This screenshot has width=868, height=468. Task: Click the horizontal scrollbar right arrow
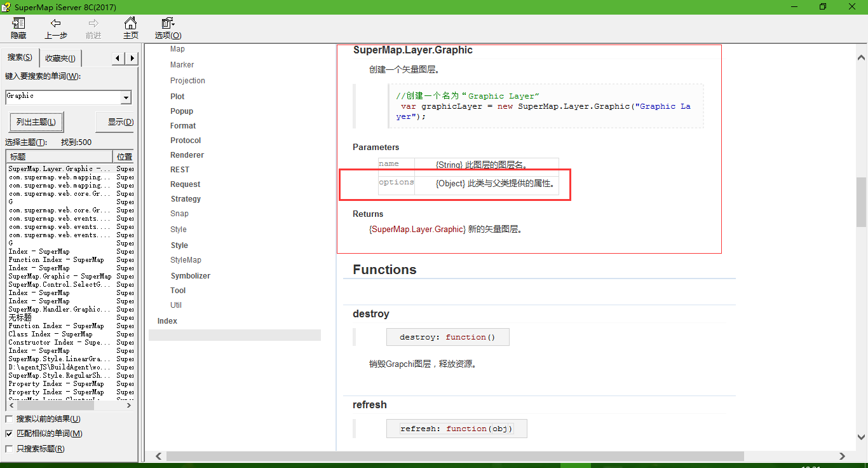pos(843,456)
